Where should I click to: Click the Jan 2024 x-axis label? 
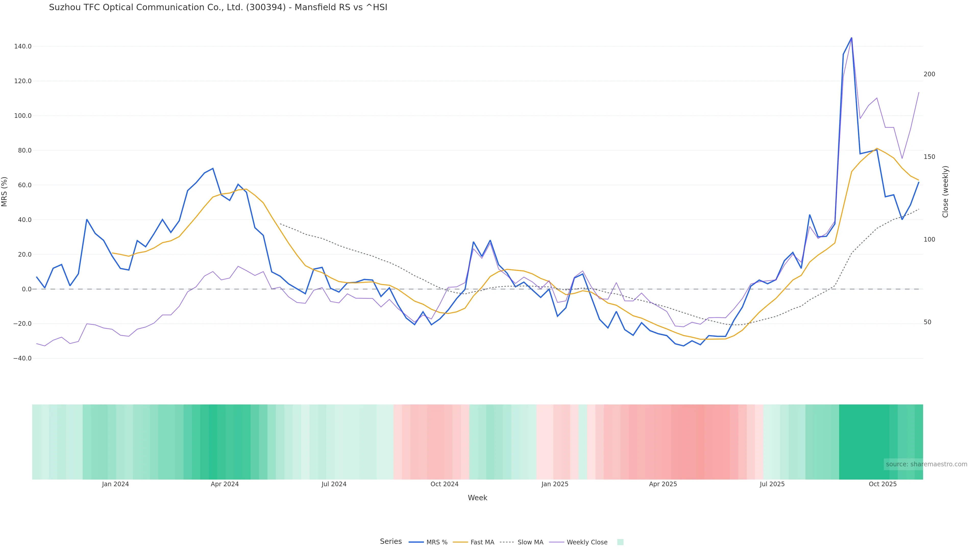click(x=115, y=484)
